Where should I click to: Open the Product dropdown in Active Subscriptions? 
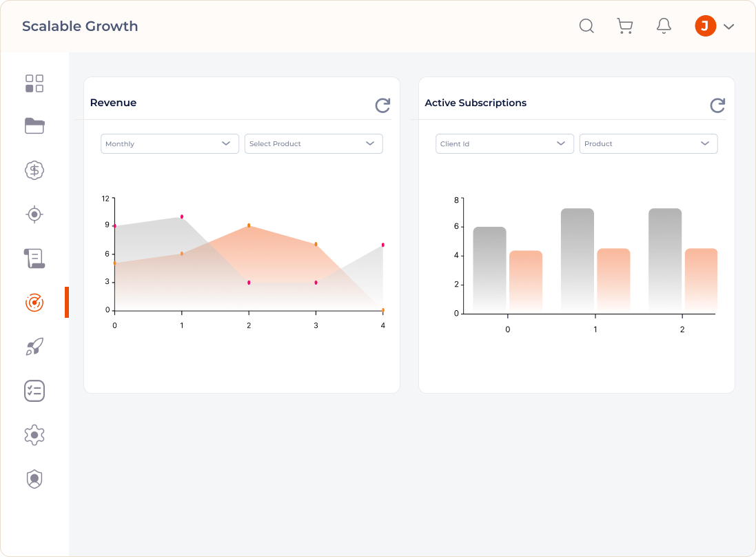pyautogui.click(x=648, y=143)
